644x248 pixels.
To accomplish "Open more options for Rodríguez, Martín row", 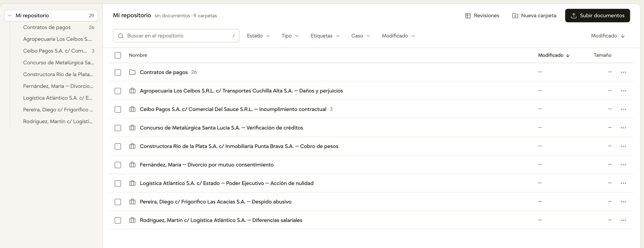I will [x=623, y=220].
